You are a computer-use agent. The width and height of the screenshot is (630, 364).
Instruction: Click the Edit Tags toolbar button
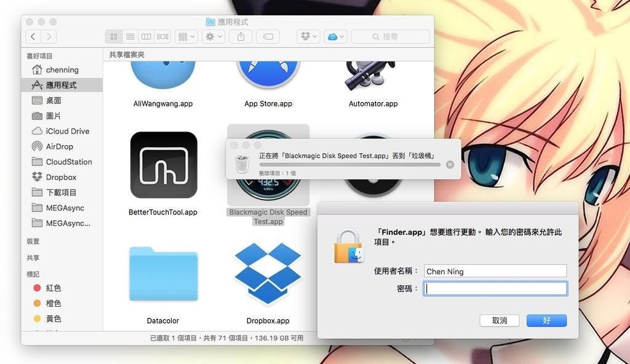268,36
